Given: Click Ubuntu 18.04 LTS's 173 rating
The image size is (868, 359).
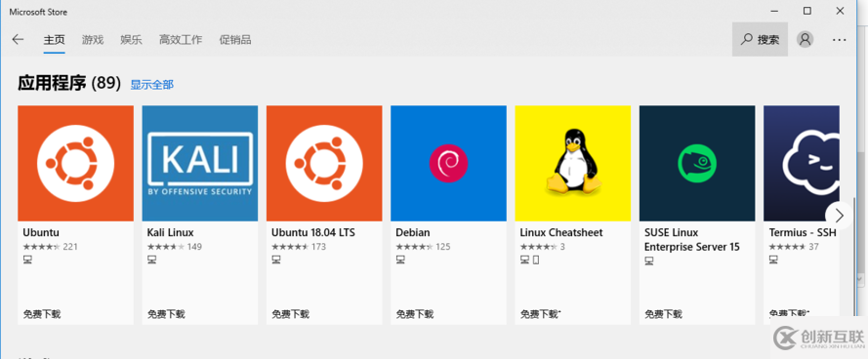Looking at the screenshot, I should (299, 247).
